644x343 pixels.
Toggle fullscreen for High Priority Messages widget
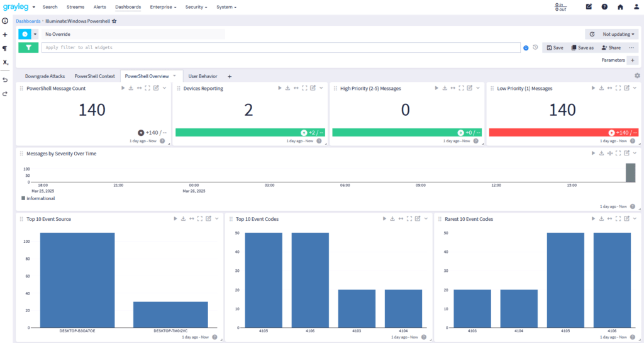click(x=461, y=89)
